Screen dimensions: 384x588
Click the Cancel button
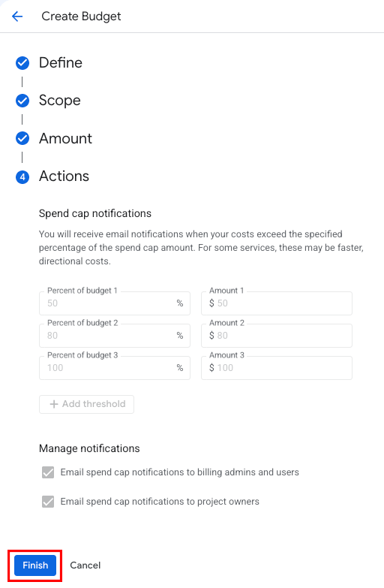[x=85, y=565]
